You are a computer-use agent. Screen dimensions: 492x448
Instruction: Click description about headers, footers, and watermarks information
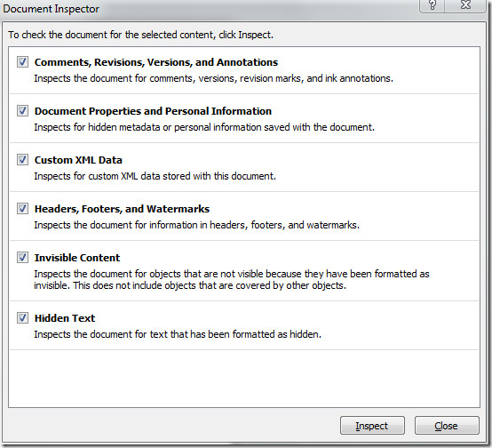click(x=197, y=225)
